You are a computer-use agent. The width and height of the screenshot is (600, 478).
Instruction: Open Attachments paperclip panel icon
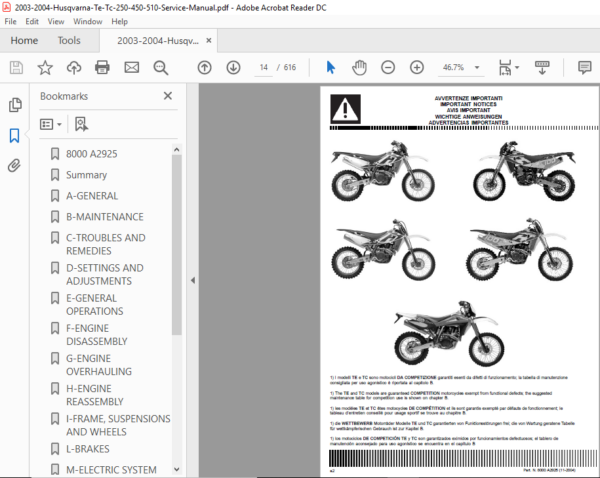(x=15, y=165)
